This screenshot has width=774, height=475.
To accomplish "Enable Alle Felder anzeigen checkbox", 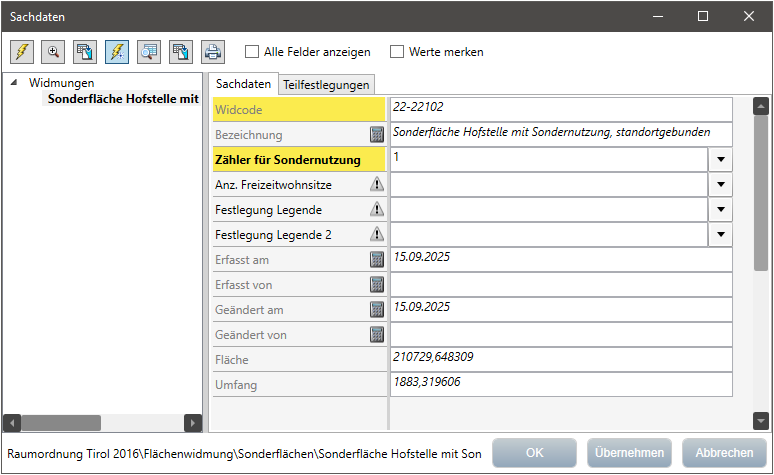I will click(252, 52).
